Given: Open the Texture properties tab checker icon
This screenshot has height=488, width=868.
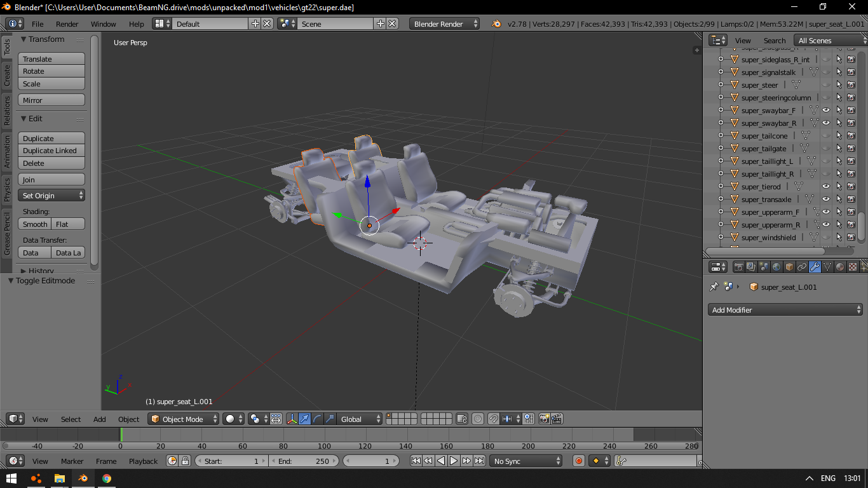Looking at the screenshot, I should tap(853, 267).
